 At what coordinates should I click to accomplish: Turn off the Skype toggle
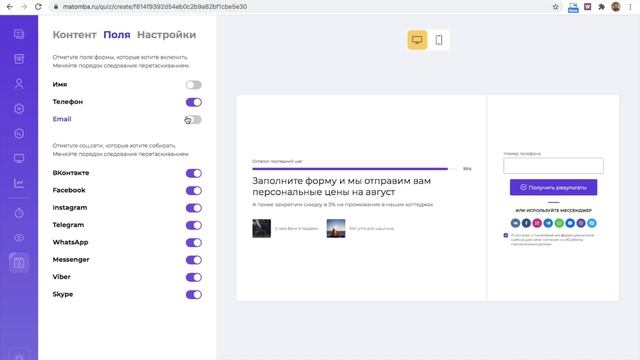coord(193,295)
